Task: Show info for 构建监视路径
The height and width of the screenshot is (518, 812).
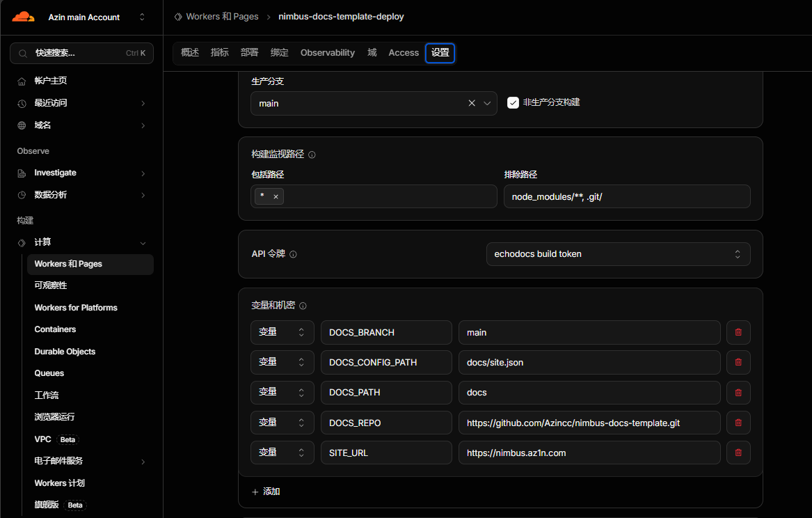Action: pos(312,155)
